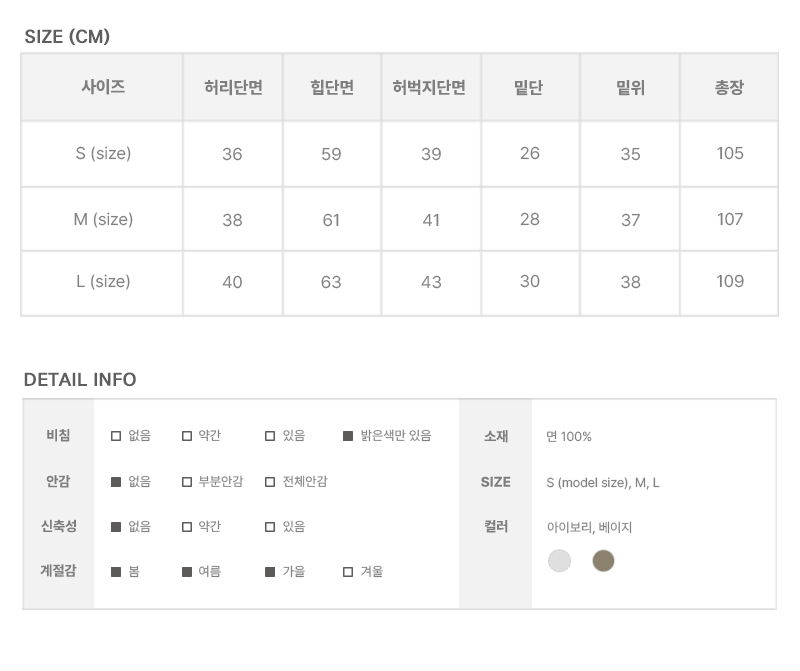Click the M (size) row label
This screenshot has height=671, width=800.
103,219
